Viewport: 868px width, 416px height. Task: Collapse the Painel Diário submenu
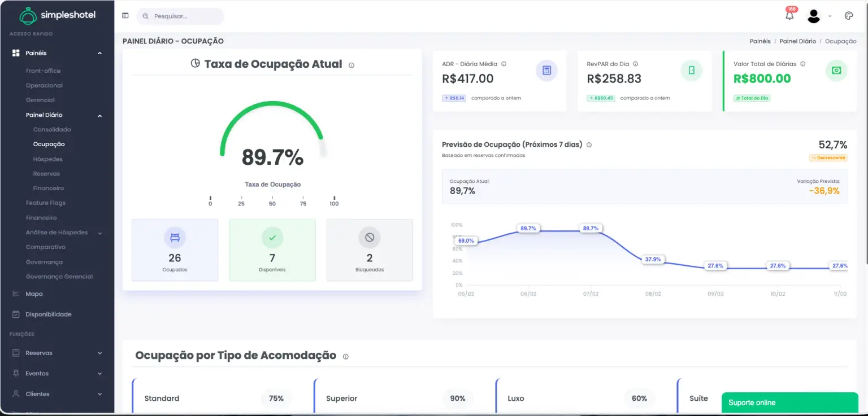pos(99,115)
